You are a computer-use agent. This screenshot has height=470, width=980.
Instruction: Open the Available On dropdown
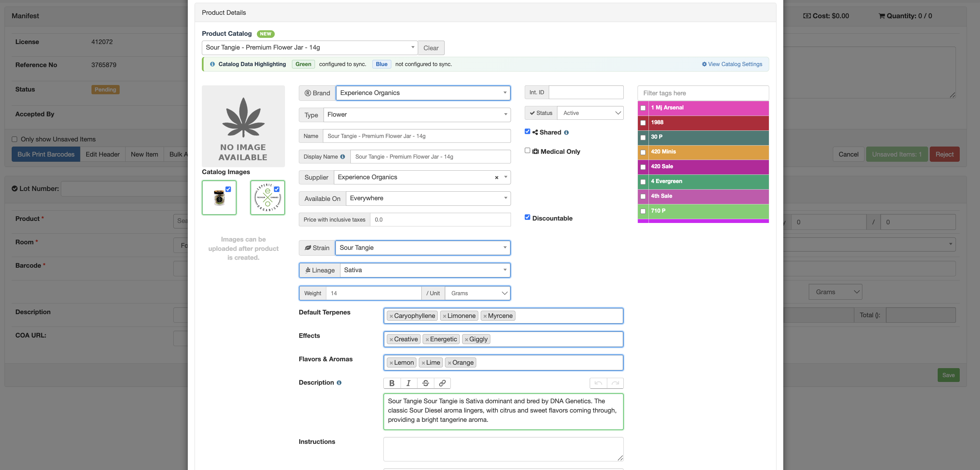(x=428, y=198)
